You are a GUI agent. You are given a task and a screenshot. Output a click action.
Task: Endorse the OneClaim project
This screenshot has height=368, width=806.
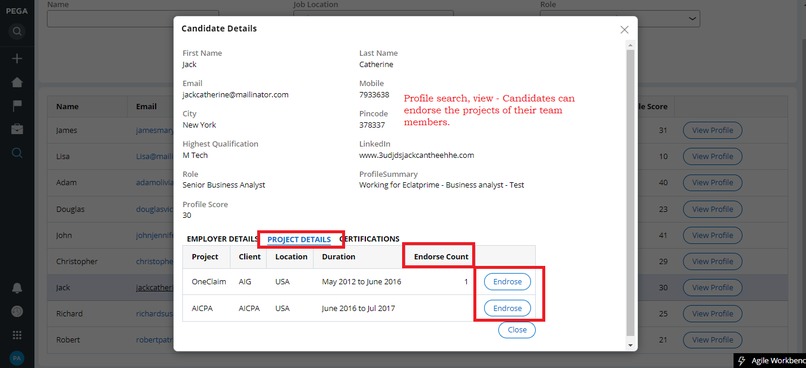[x=507, y=282]
